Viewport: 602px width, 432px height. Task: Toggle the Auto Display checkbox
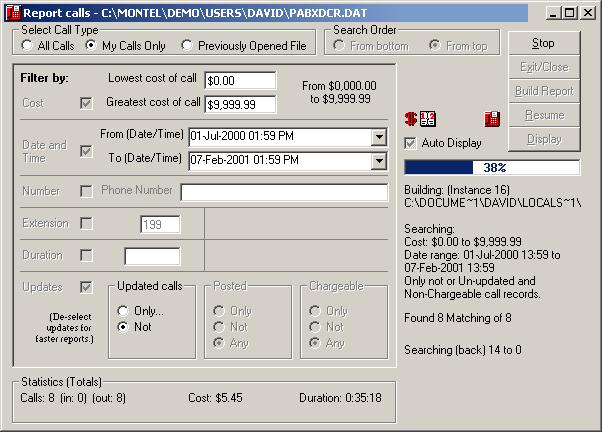[410, 143]
